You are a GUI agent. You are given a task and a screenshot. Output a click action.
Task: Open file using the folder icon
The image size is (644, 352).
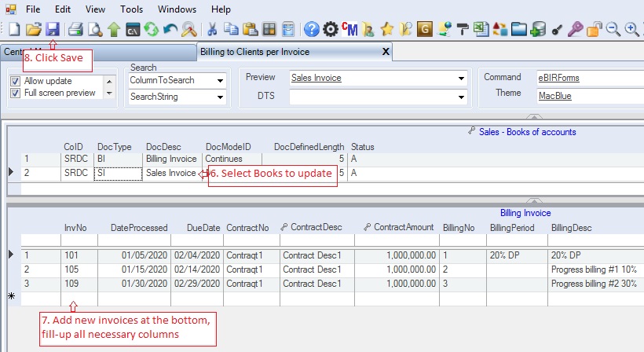(x=33, y=30)
